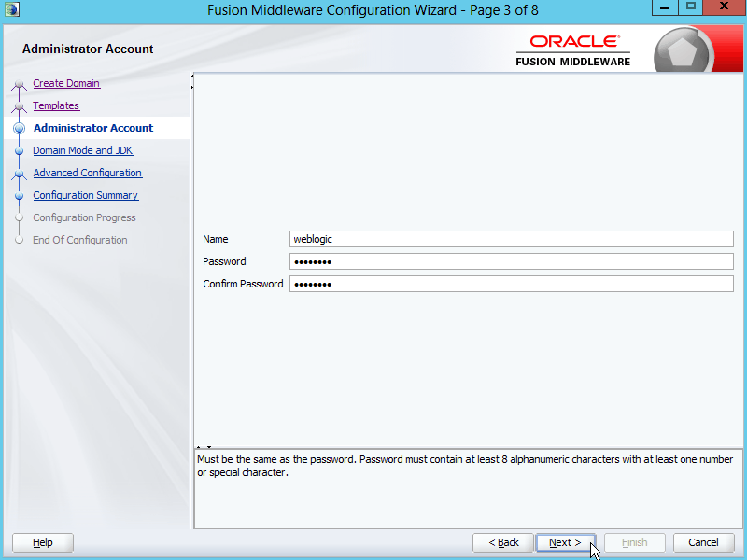Image resolution: width=747 pixels, height=560 pixels.
Task: Toggle the message pane splitter arrows
Action: pyautogui.click(x=204, y=447)
